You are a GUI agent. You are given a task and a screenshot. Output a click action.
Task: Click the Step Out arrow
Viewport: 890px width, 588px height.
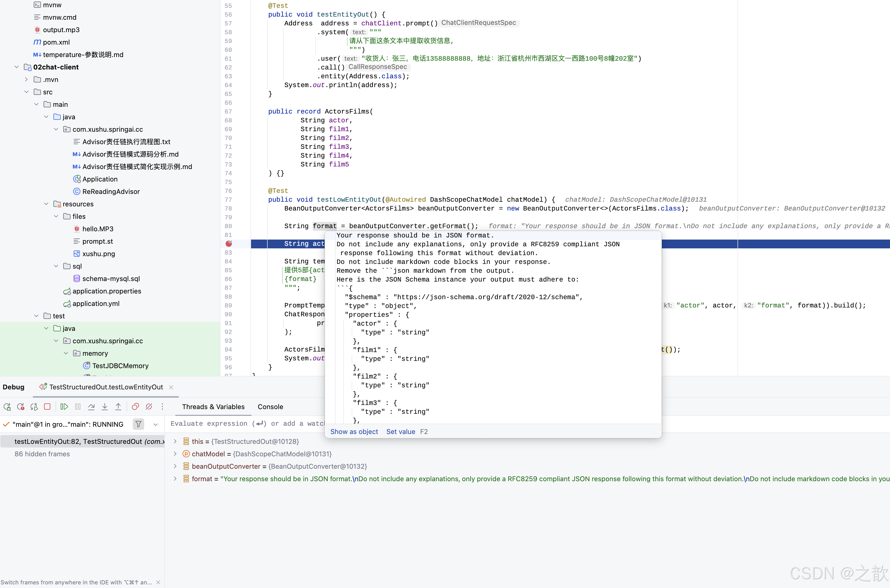click(x=118, y=407)
